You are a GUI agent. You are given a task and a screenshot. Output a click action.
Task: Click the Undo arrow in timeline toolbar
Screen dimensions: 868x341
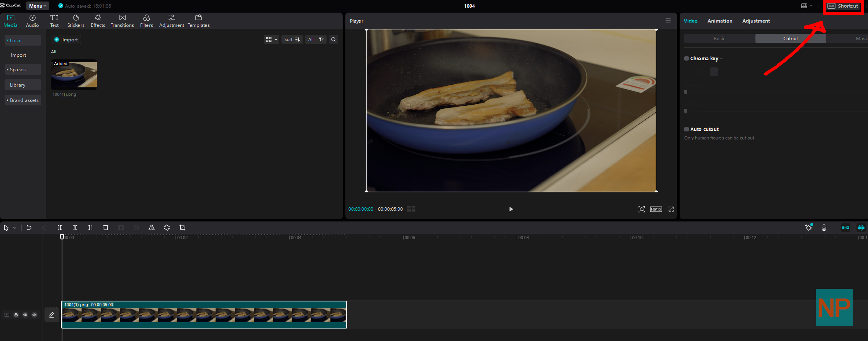pos(29,228)
